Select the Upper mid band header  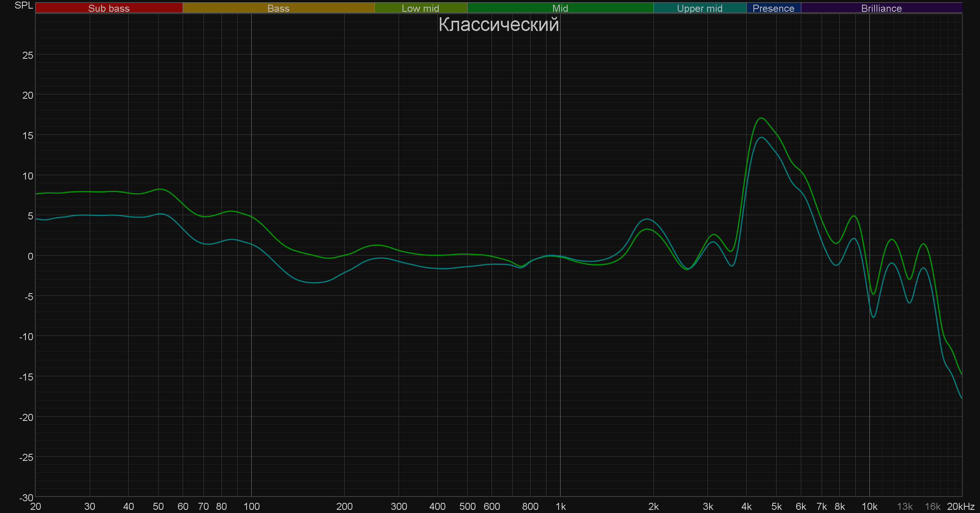pyautogui.click(x=699, y=8)
